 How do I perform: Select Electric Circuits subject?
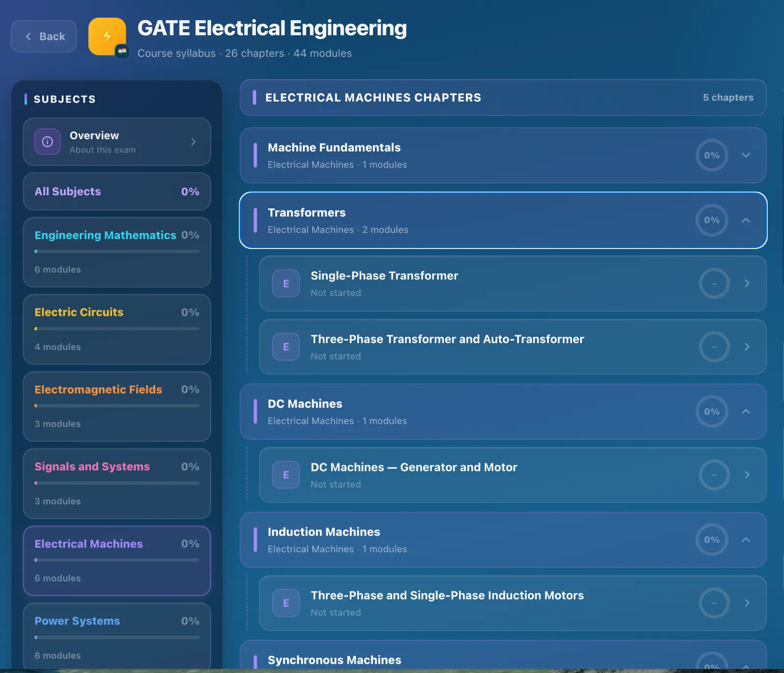pos(117,329)
